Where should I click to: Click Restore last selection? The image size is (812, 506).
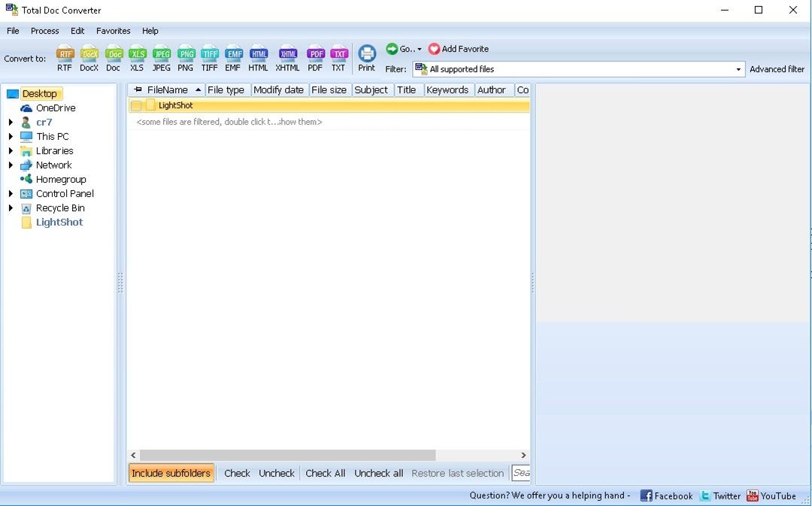(x=457, y=473)
